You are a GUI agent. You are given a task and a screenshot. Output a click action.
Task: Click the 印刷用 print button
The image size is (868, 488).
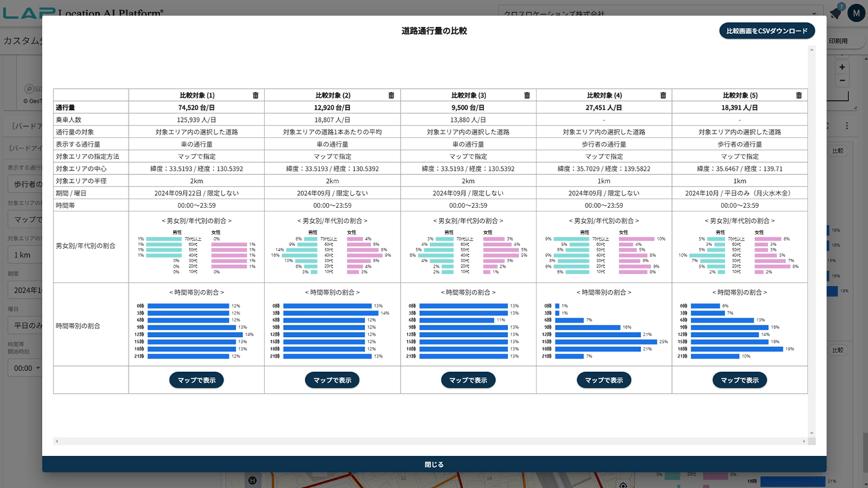[x=840, y=41]
